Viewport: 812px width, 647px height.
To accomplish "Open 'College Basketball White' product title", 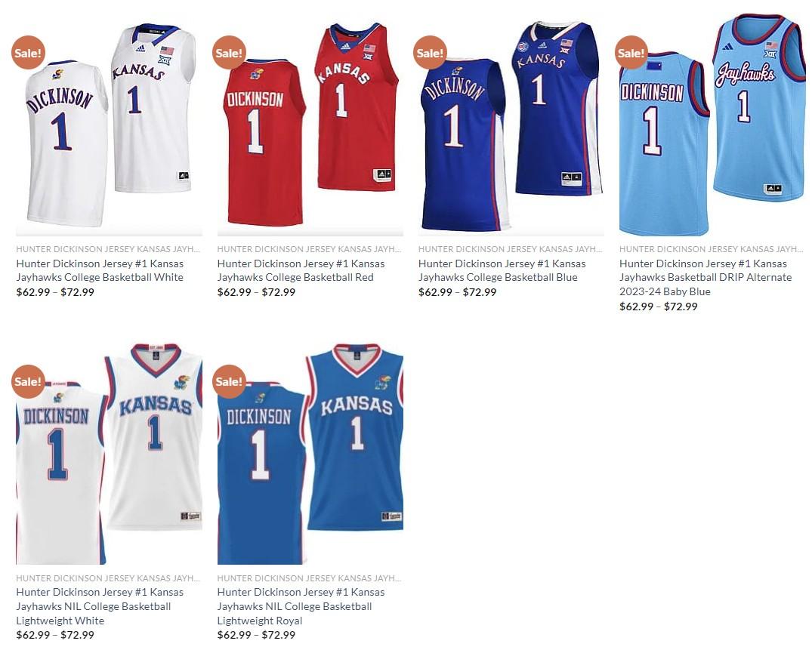I will (x=100, y=270).
